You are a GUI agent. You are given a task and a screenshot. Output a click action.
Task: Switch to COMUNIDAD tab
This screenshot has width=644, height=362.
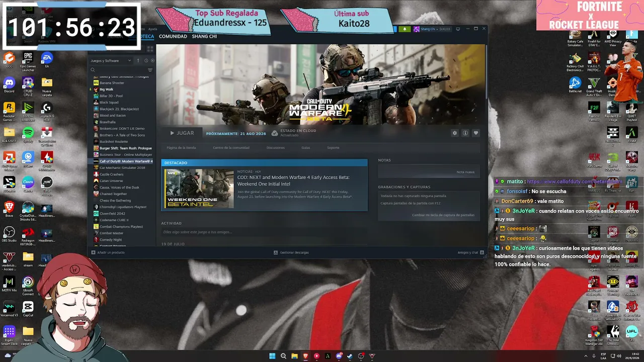[173, 36]
